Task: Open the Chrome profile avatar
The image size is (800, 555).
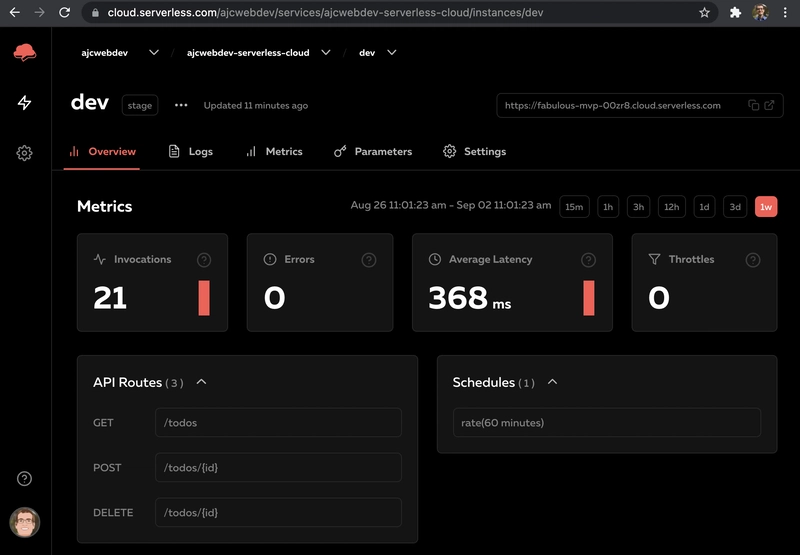Action: [x=761, y=12]
